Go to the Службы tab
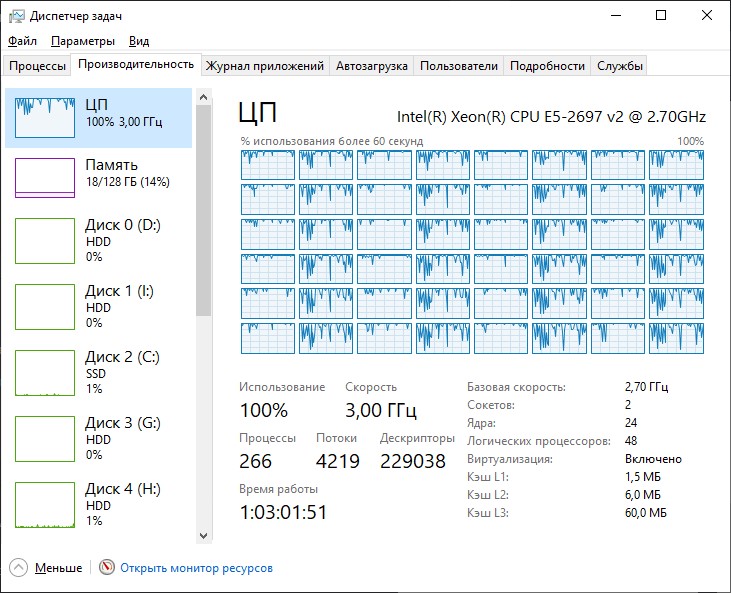 (620, 66)
